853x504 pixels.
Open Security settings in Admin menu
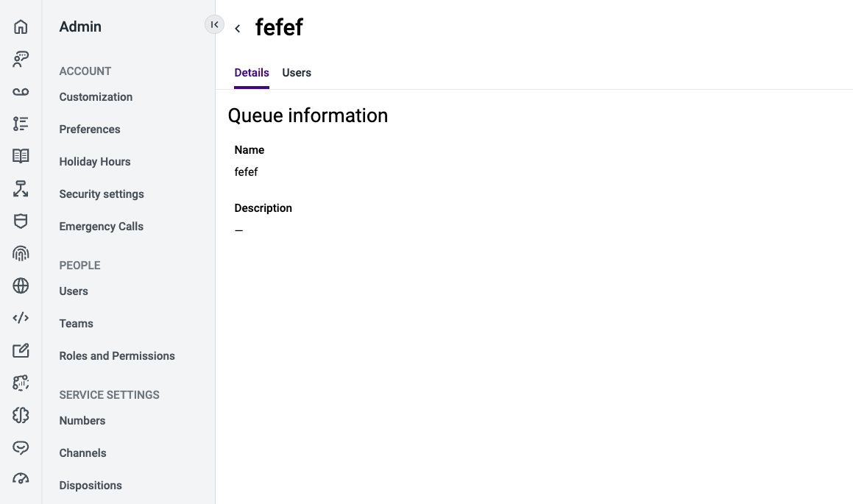coord(102,194)
